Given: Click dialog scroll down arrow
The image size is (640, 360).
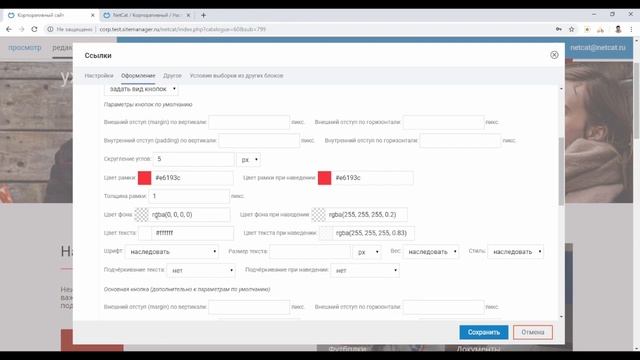Looking at the screenshot, I should click(561, 317).
